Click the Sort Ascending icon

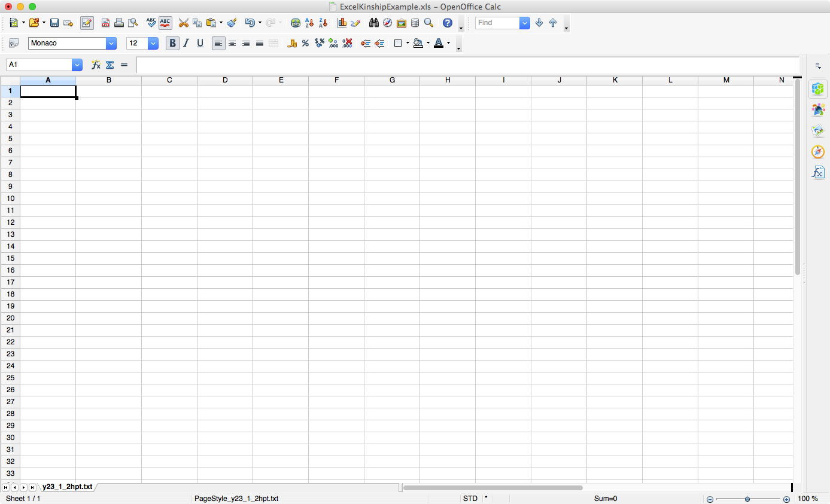309,23
